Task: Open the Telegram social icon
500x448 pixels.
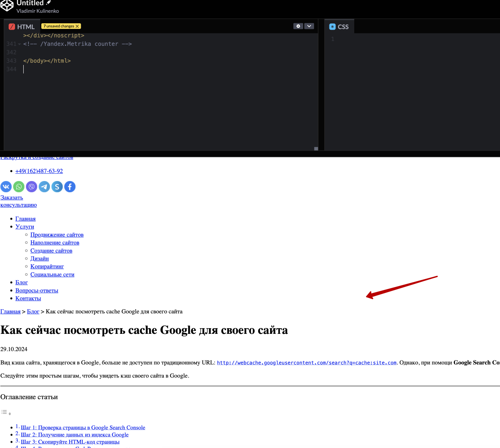Action: pyautogui.click(x=44, y=187)
